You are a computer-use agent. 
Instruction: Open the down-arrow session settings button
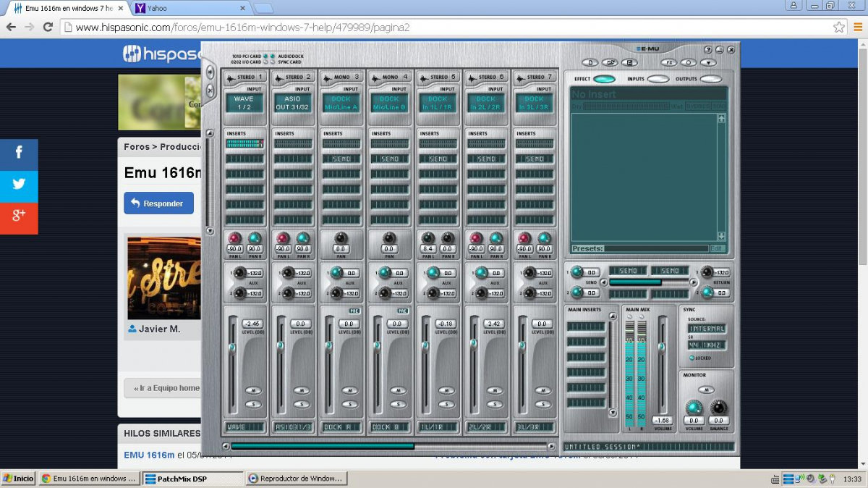(707, 62)
